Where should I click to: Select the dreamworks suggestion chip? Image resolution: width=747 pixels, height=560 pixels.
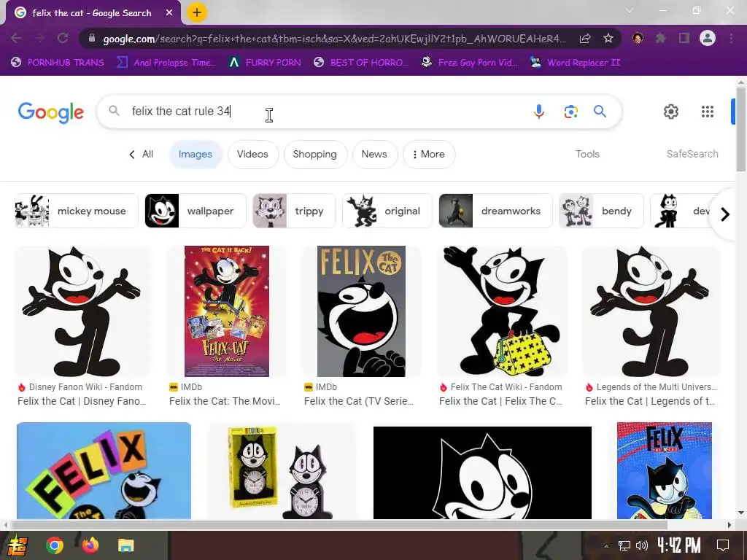click(x=495, y=211)
